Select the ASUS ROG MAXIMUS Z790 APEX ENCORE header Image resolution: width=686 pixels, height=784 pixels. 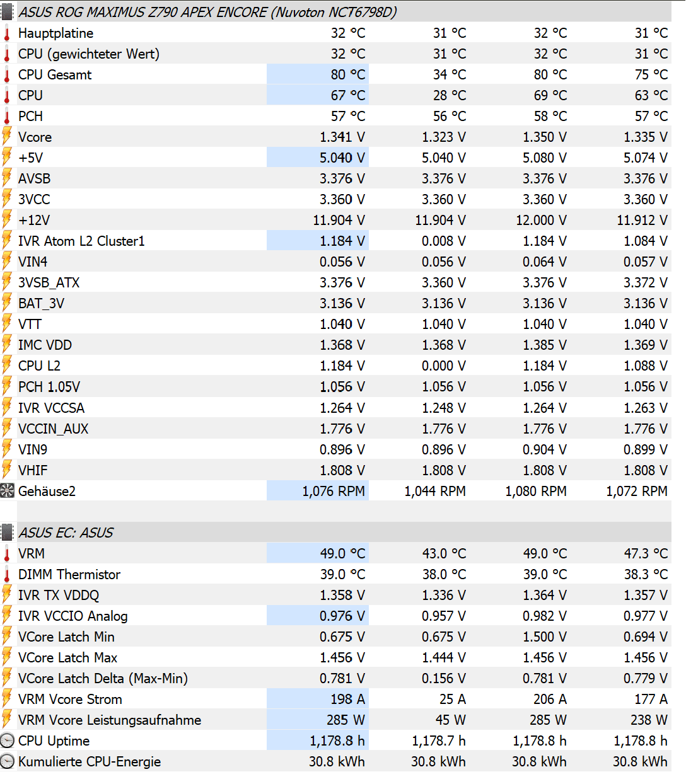point(208,12)
